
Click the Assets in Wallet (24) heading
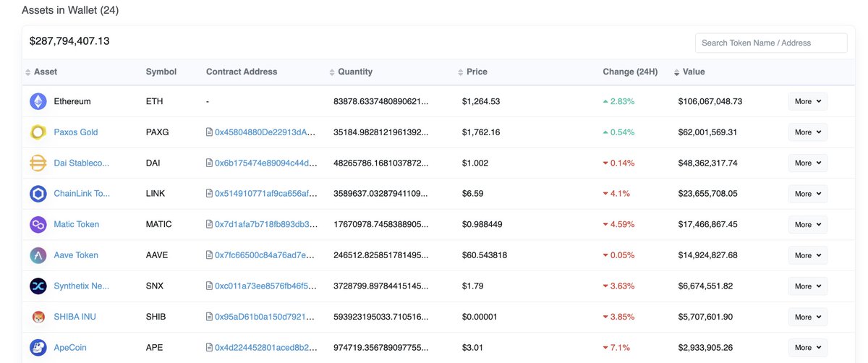(x=70, y=11)
